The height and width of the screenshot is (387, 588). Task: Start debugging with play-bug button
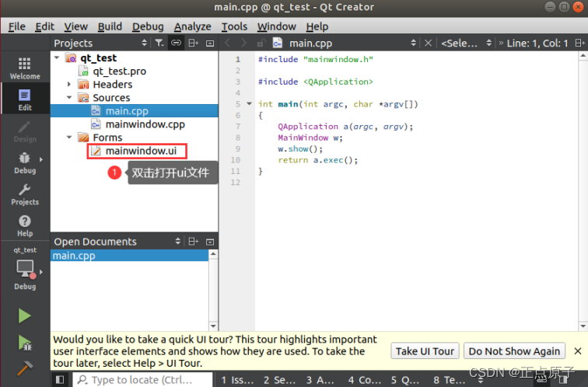pyautogui.click(x=25, y=343)
